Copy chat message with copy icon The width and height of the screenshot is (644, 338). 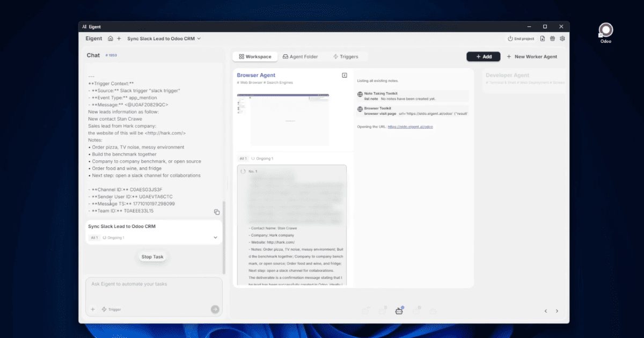pyautogui.click(x=216, y=212)
